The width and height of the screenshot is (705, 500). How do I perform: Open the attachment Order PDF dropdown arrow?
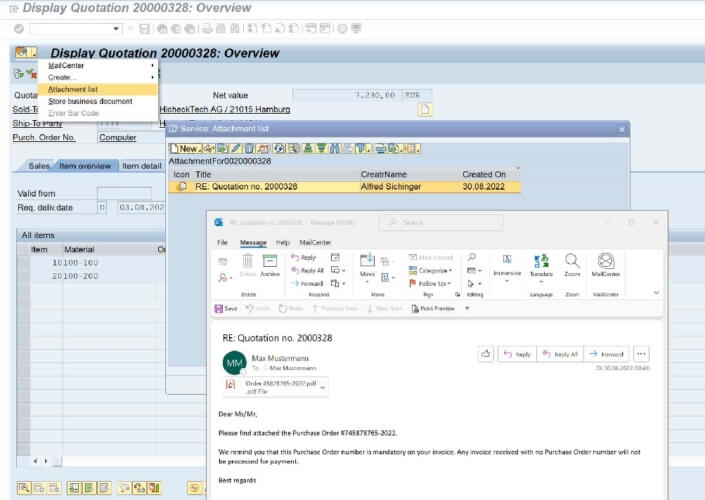click(x=323, y=387)
